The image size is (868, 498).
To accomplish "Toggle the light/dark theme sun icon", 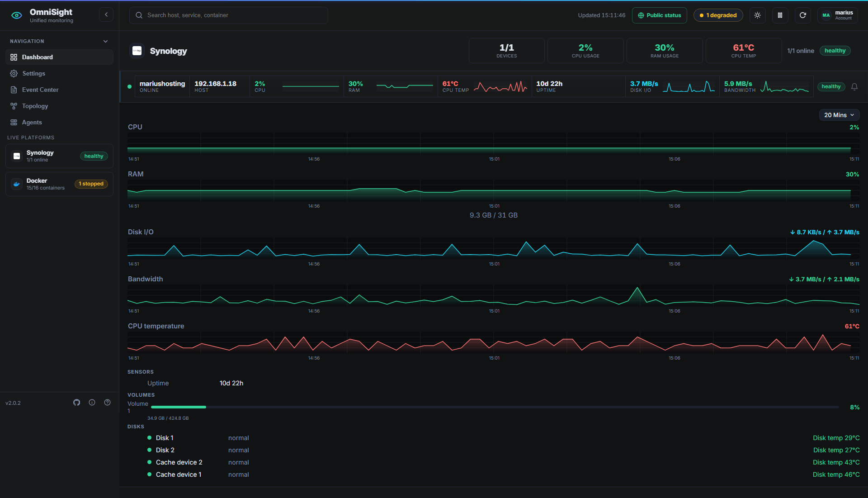I will click(x=758, y=15).
